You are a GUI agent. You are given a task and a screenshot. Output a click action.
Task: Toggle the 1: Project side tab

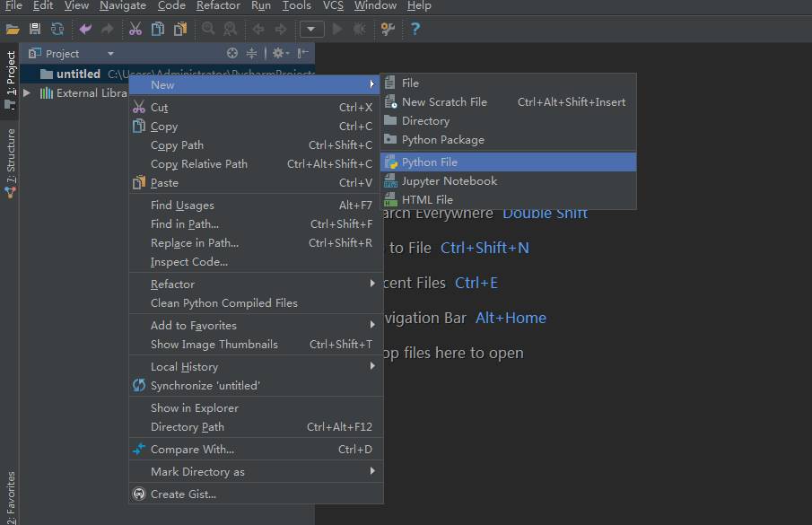click(10, 80)
